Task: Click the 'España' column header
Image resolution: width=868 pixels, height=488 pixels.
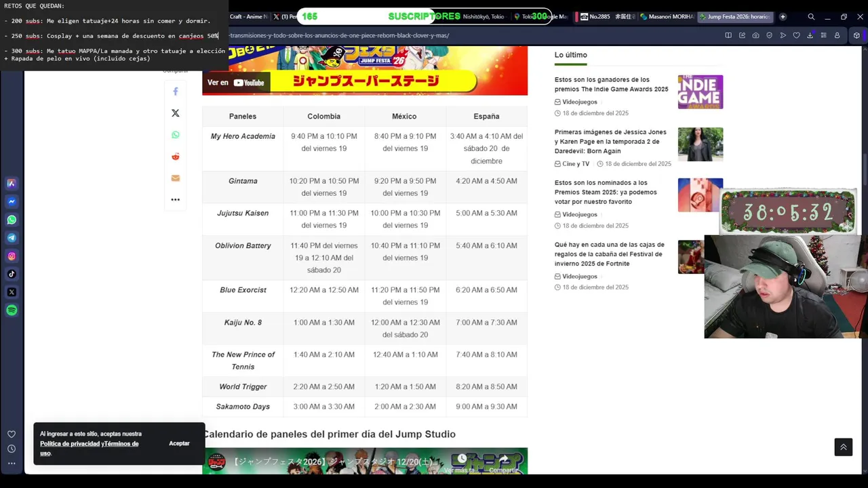Action: coord(486,117)
